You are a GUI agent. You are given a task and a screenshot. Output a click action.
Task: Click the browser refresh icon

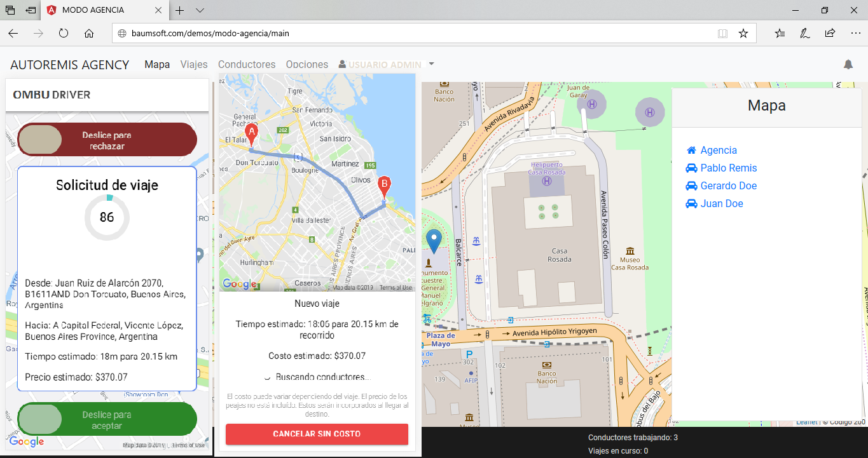click(64, 33)
